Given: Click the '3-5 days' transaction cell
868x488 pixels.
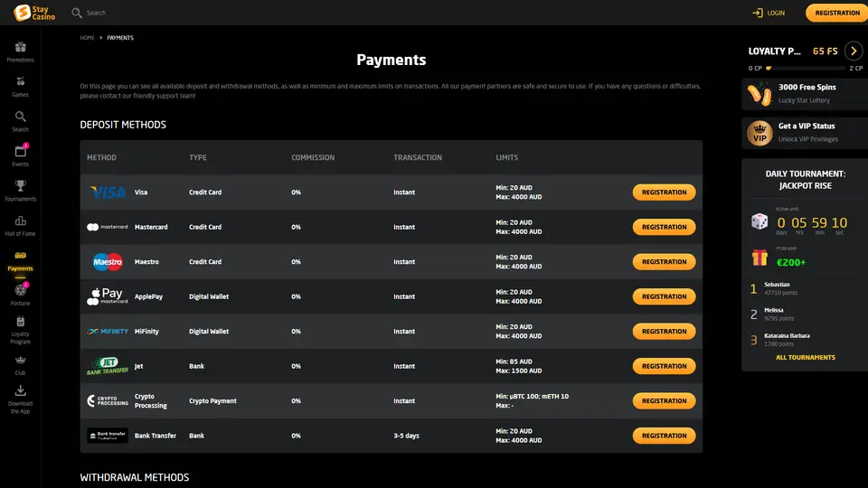Looking at the screenshot, I should click(406, 436).
